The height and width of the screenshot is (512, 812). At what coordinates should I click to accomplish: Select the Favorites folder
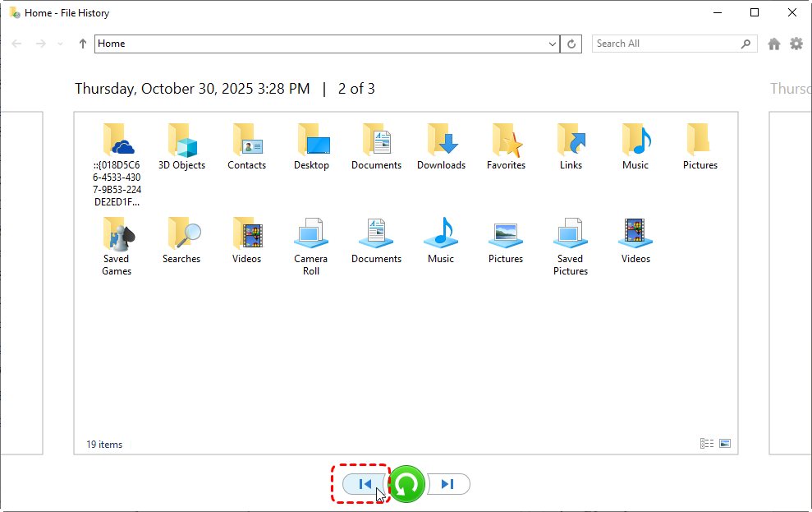(506, 147)
